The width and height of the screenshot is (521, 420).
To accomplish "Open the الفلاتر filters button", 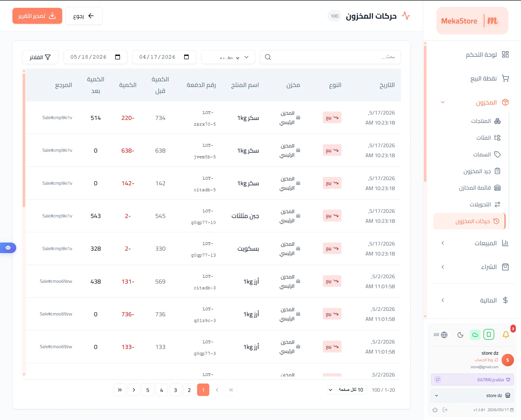I will coord(40,57).
